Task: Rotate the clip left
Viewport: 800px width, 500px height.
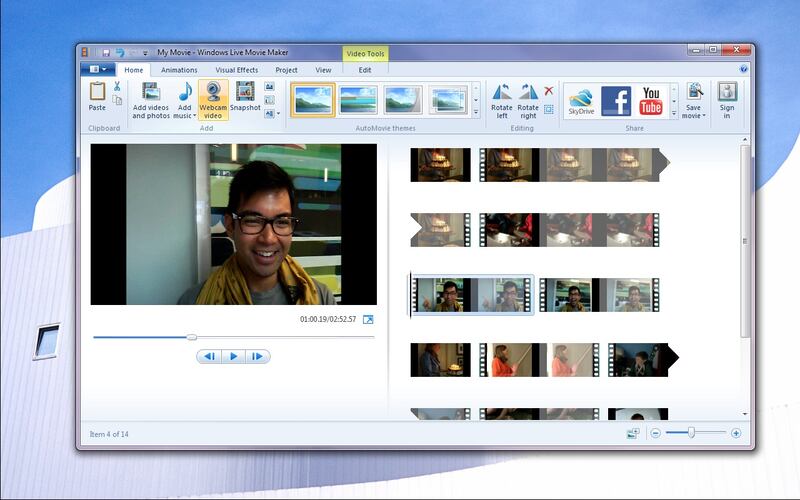Action: pyautogui.click(x=502, y=100)
